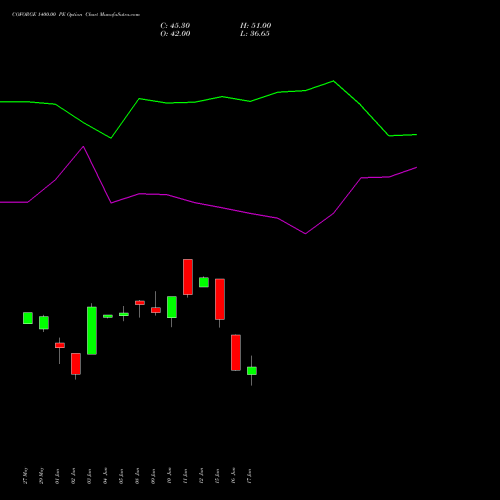This screenshot has height=500, width=500.
Task: Click the tall green candle for 03 Jun
Action: pos(92,330)
